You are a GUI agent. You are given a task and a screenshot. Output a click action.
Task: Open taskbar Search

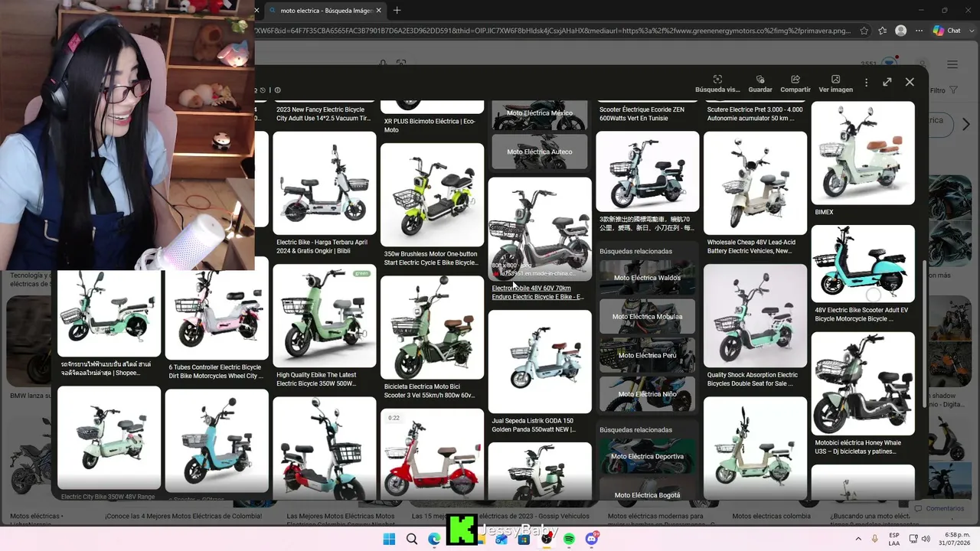412,540
